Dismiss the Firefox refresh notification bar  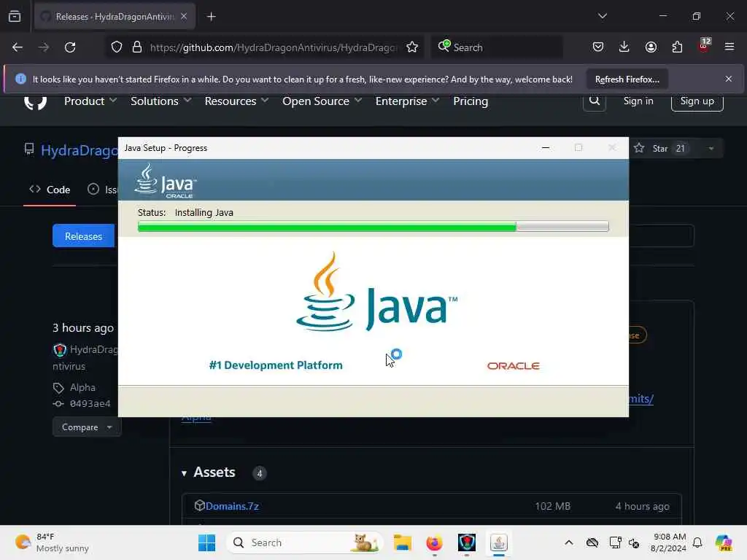(729, 79)
